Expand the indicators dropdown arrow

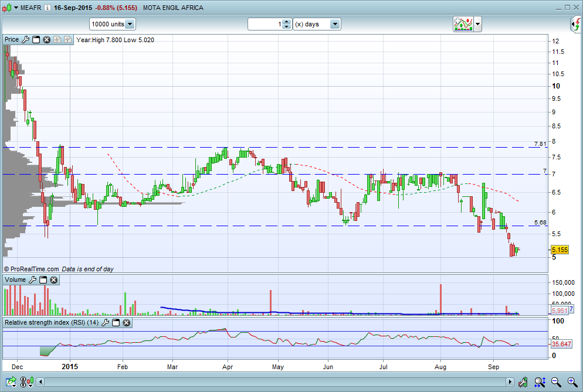pyautogui.click(x=478, y=25)
